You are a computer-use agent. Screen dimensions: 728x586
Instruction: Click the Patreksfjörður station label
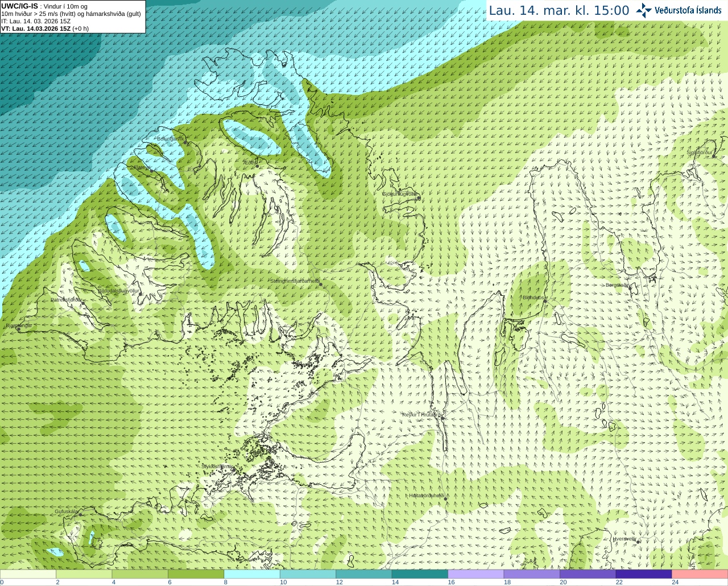coord(65,300)
